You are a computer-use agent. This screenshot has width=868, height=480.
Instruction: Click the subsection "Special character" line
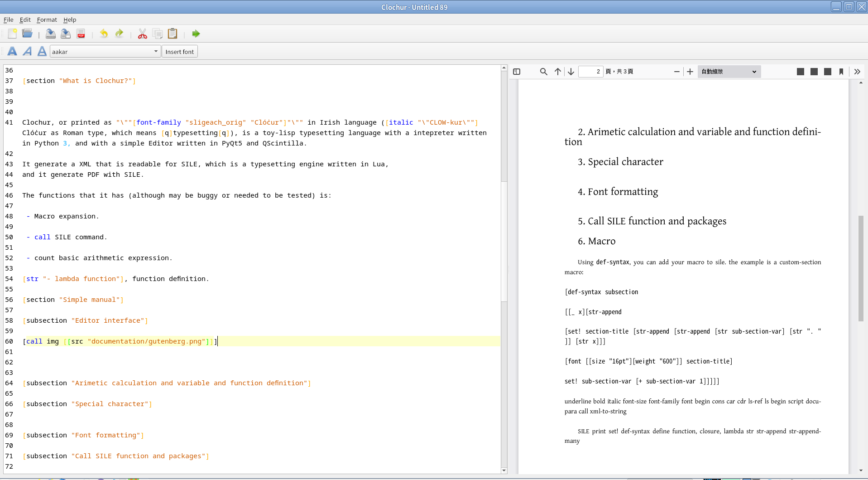[x=87, y=404]
